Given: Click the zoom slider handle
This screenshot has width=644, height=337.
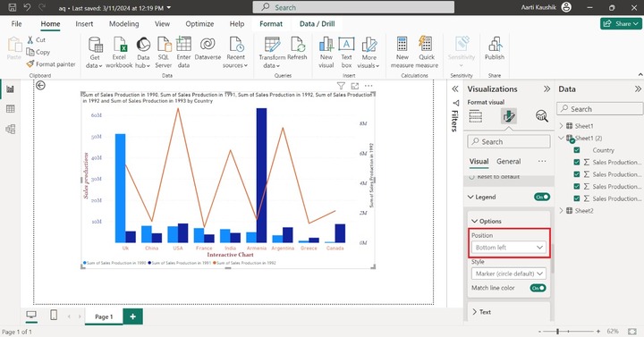Looking at the screenshot, I should click(x=557, y=332).
